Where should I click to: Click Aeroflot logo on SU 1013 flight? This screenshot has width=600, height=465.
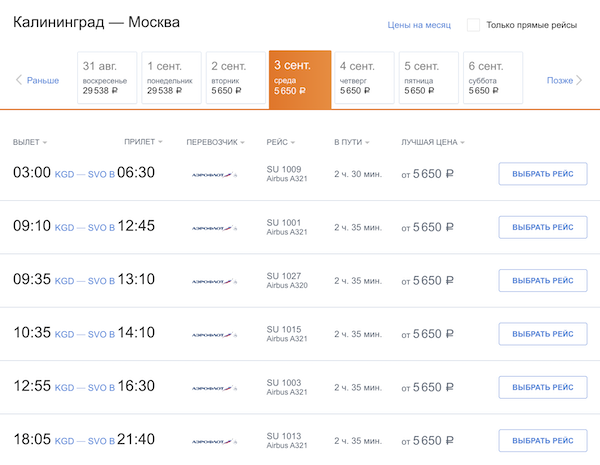[x=213, y=441]
